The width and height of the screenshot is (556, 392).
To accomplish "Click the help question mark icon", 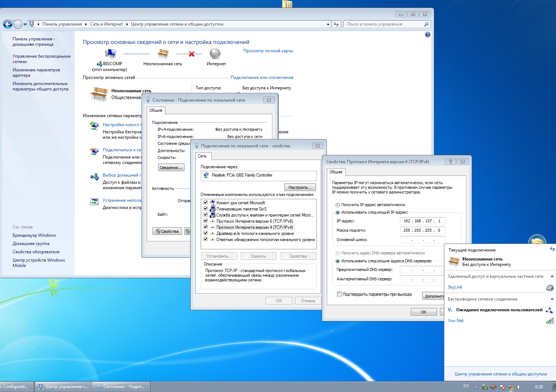I will [x=427, y=35].
